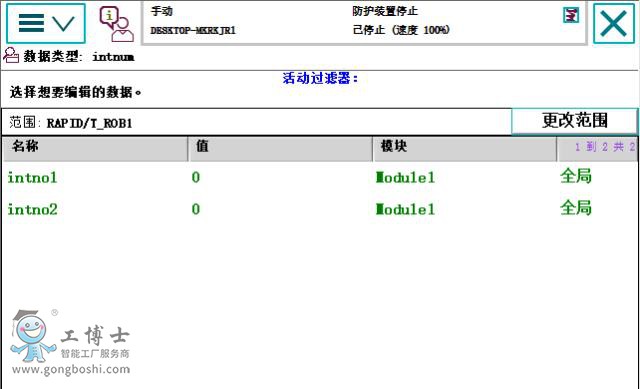The width and height of the screenshot is (640, 389).
Task: Click Module1 in the intno2 row
Action: 405,209
